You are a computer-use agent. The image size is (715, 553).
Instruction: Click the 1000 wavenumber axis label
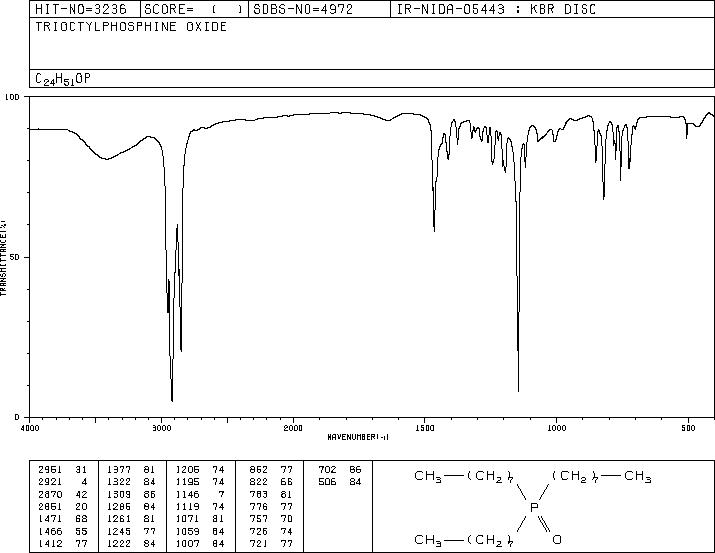click(556, 428)
